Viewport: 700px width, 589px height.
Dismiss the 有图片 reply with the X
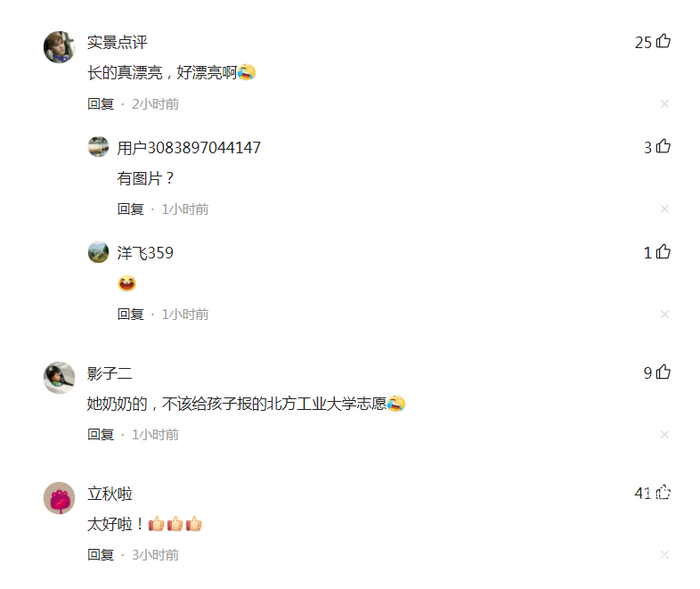click(x=664, y=209)
